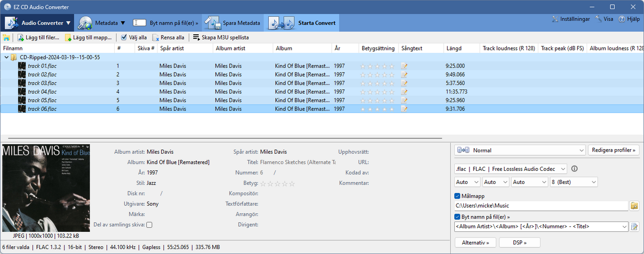Click the 'Skapa M3U spellista' playlist icon
This screenshot has width=644, height=254.
[x=196, y=37]
